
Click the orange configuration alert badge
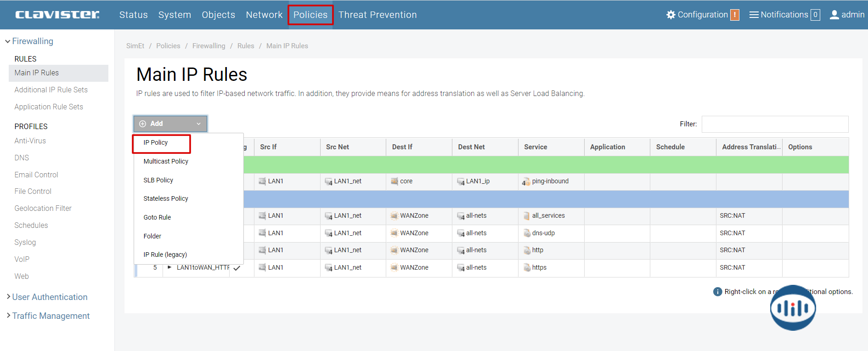point(735,15)
